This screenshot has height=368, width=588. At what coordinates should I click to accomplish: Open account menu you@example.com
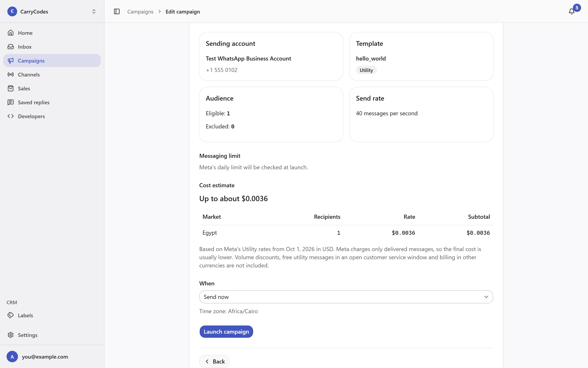[52, 357]
